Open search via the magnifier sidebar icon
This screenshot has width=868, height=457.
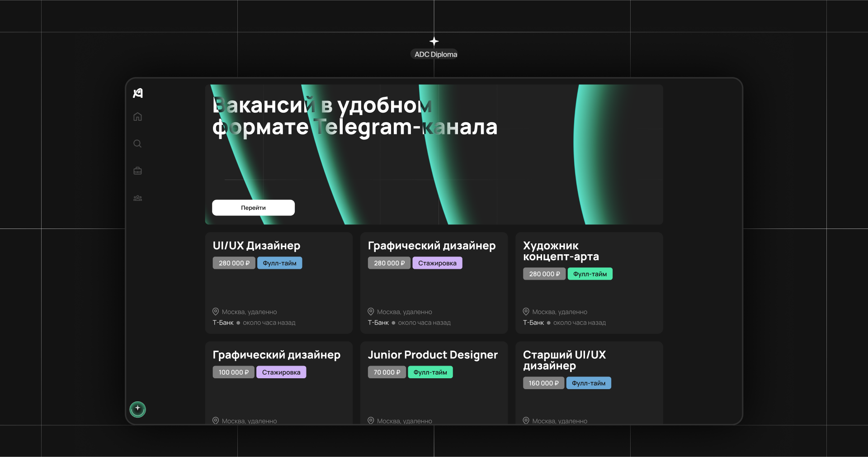tap(138, 144)
